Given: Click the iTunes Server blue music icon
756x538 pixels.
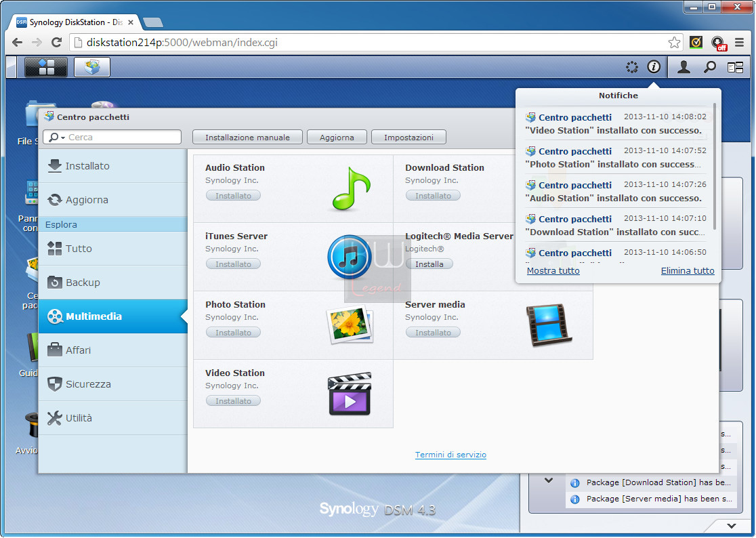Looking at the screenshot, I should [x=350, y=257].
